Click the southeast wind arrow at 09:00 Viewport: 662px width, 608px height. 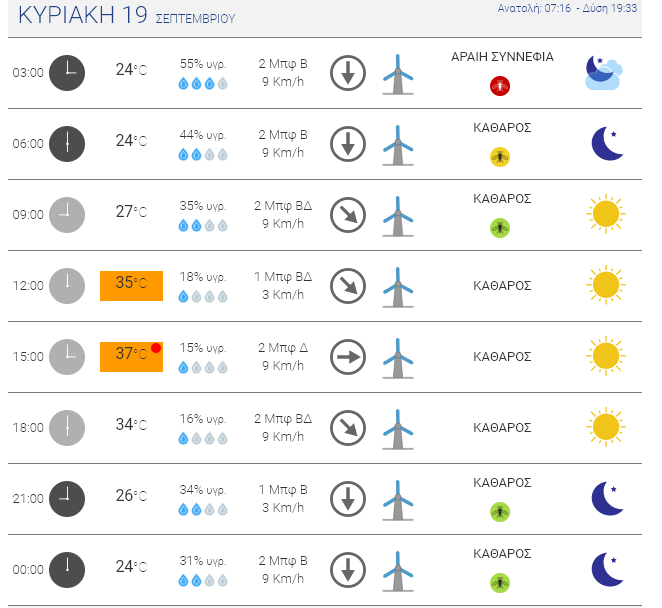pyautogui.click(x=347, y=215)
